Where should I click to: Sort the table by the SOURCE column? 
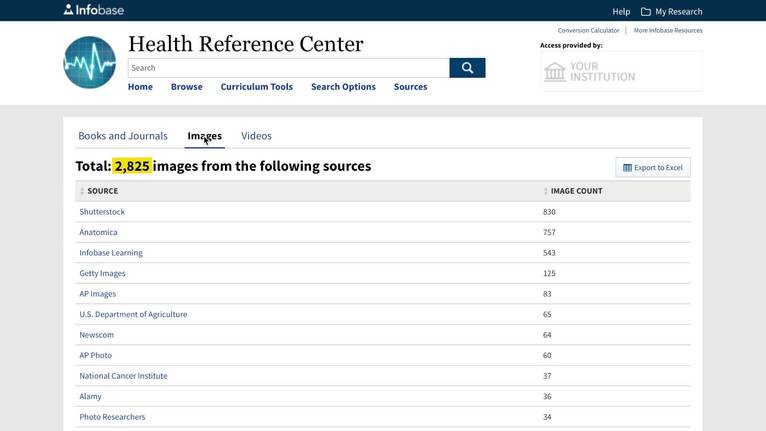102,191
